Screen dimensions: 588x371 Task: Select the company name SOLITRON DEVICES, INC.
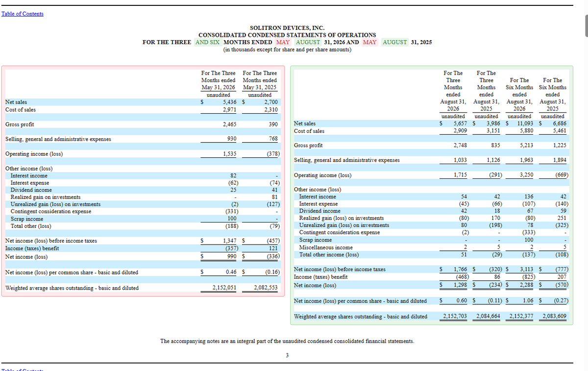coord(287,28)
